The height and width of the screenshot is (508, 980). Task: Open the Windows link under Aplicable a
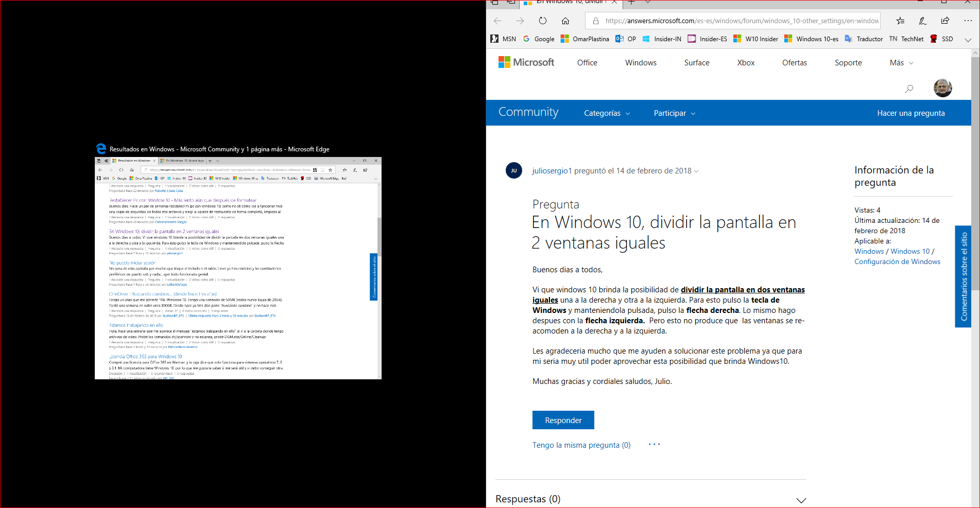coord(869,251)
